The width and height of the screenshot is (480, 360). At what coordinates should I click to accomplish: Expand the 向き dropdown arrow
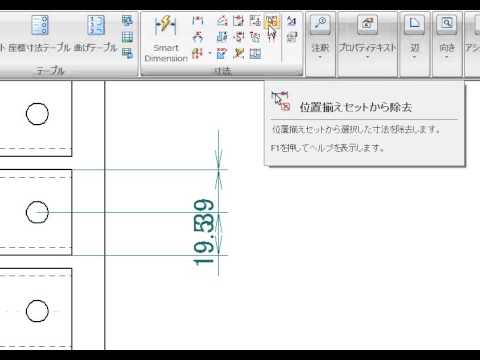point(446,57)
